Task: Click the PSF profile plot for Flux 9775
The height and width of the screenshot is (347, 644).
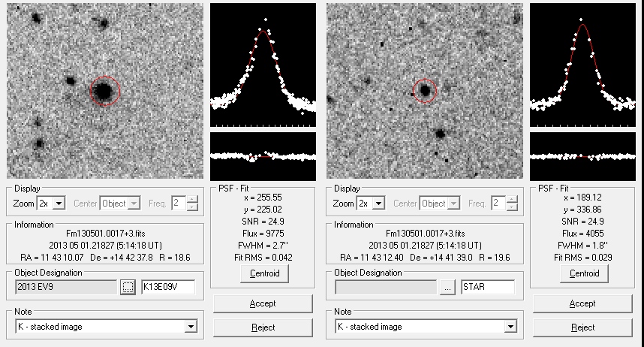Action: 263,65
